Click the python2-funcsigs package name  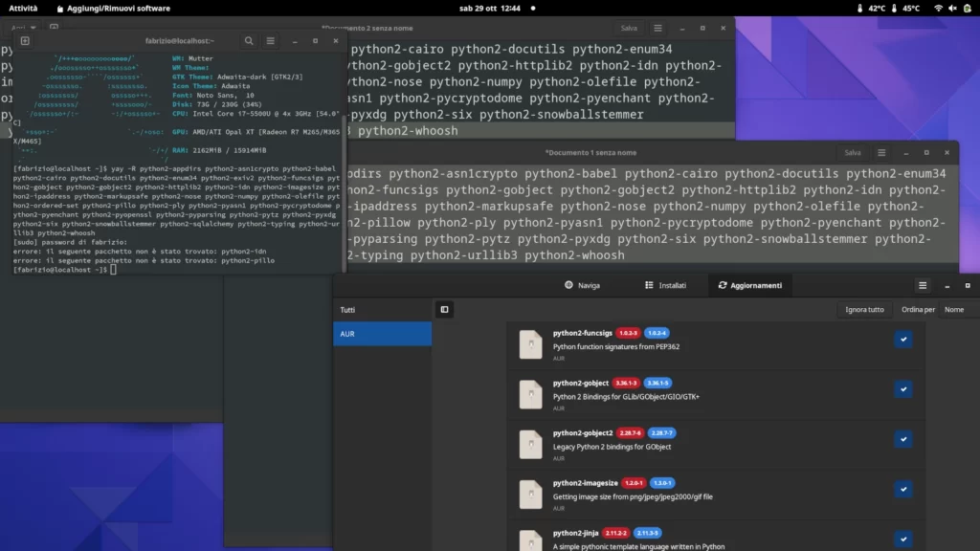583,333
